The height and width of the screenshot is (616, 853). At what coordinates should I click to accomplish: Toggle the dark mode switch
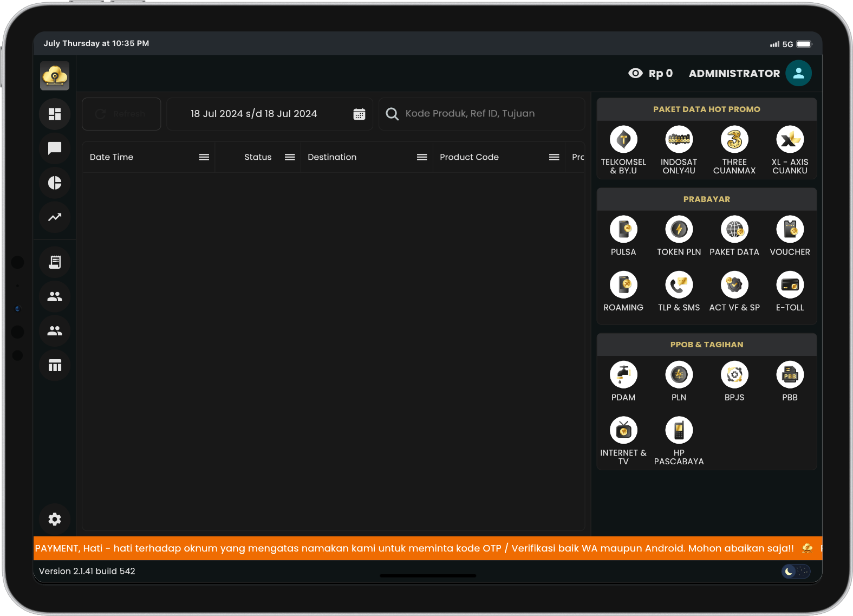tap(796, 571)
